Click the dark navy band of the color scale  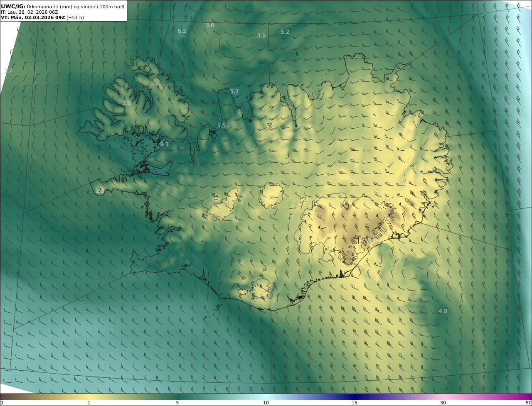pyautogui.click(x=355, y=396)
